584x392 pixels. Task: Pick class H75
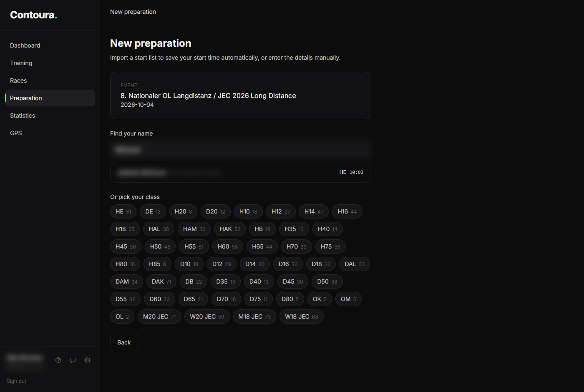[330, 246]
